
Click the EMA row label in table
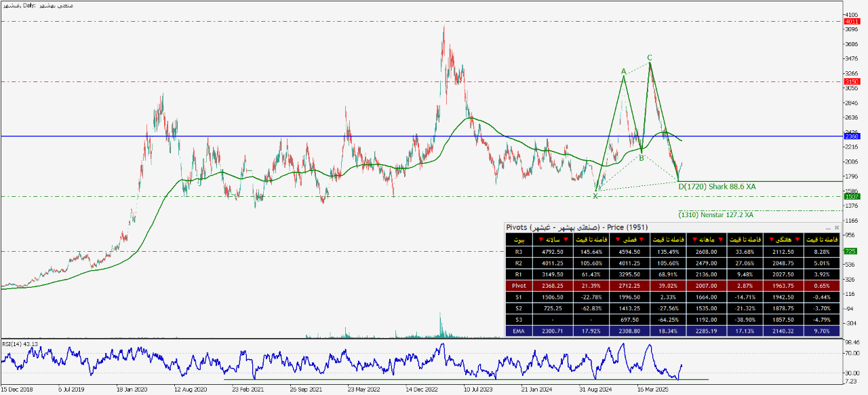519,331
